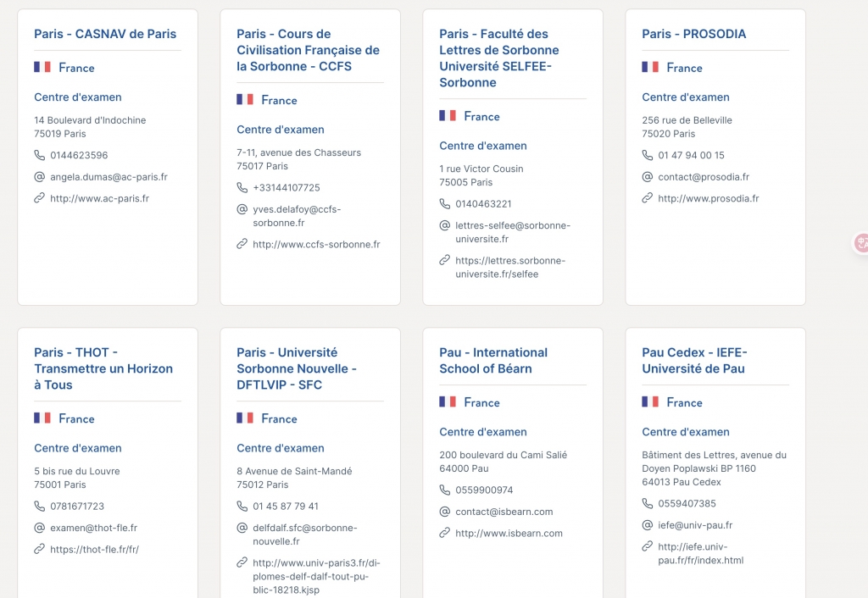
Task: Visit the lettres.sorbonne-universite.fr/selfee link
Action: (509, 267)
